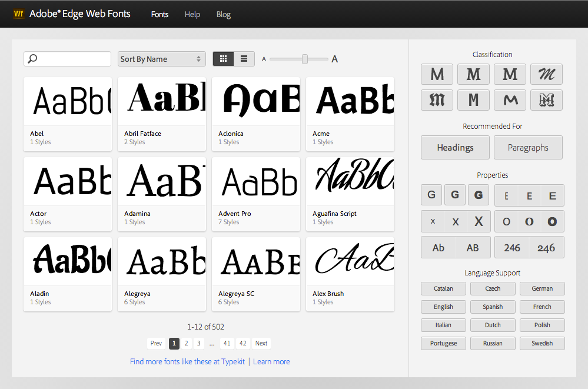
Task: Focus the font search field
Action: 68,59
